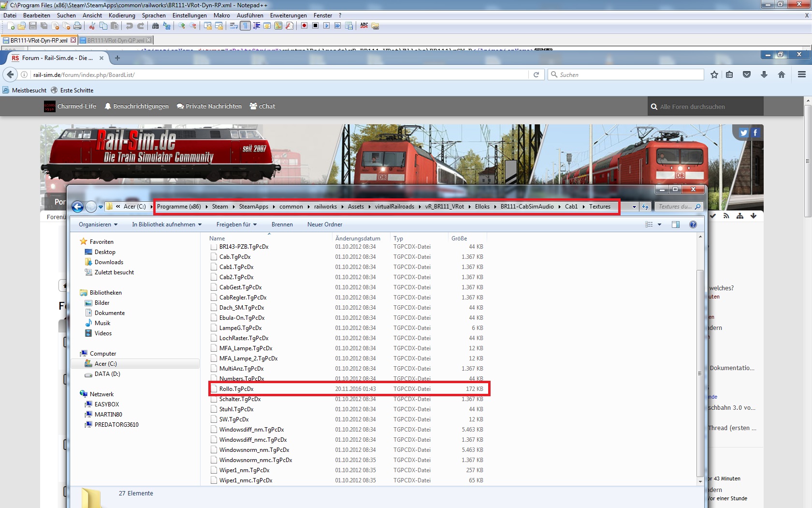Viewport: 812px width, 508px height.
Task: Toggle show all characters pilcrow button
Action: pos(246,26)
